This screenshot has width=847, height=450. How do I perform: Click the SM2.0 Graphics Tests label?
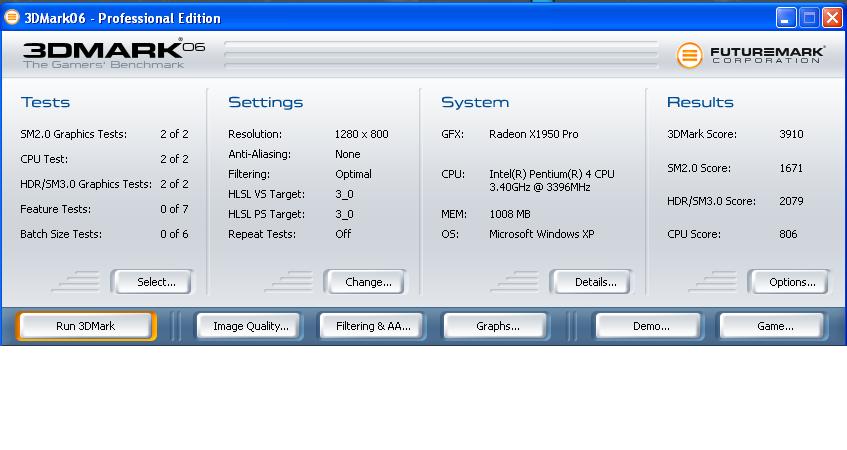pos(73,134)
